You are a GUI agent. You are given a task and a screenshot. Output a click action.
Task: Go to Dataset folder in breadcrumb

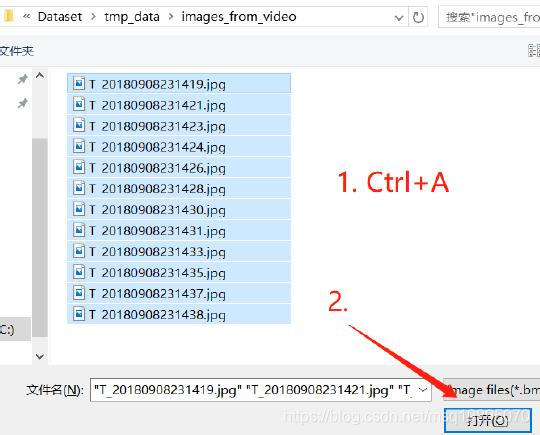click(60, 17)
